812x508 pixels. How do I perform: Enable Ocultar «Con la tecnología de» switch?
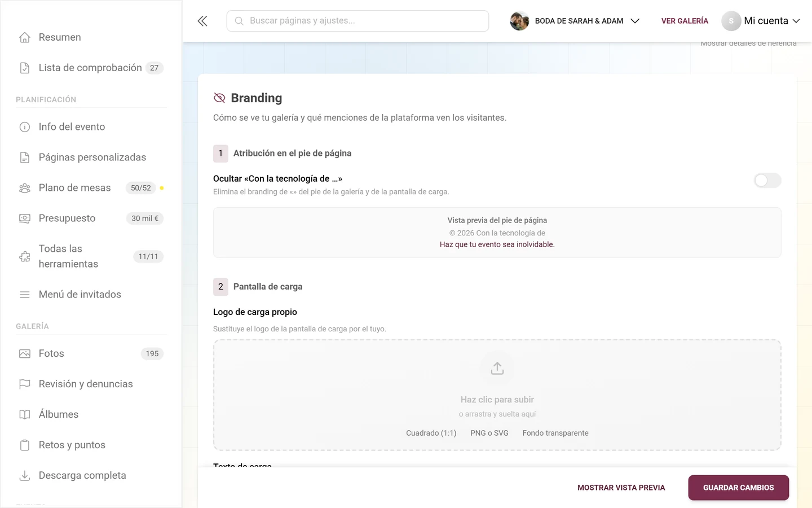(767, 181)
